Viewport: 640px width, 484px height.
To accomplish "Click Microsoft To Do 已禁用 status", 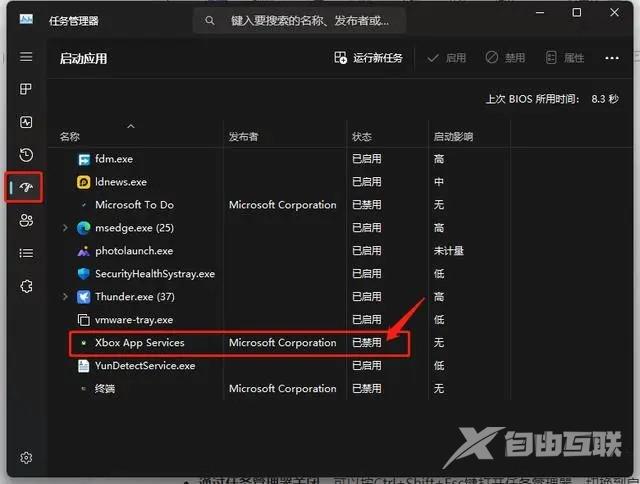I will pyautogui.click(x=367, y=205).
